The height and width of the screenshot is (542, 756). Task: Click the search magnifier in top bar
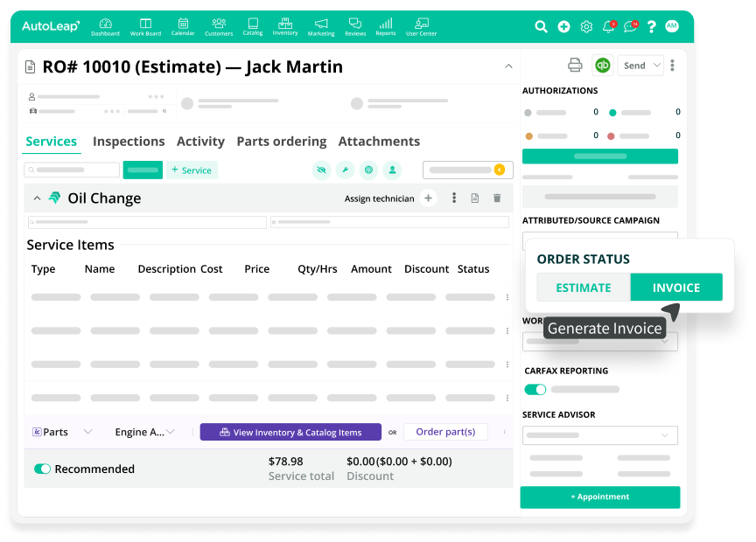coord(542,26)
